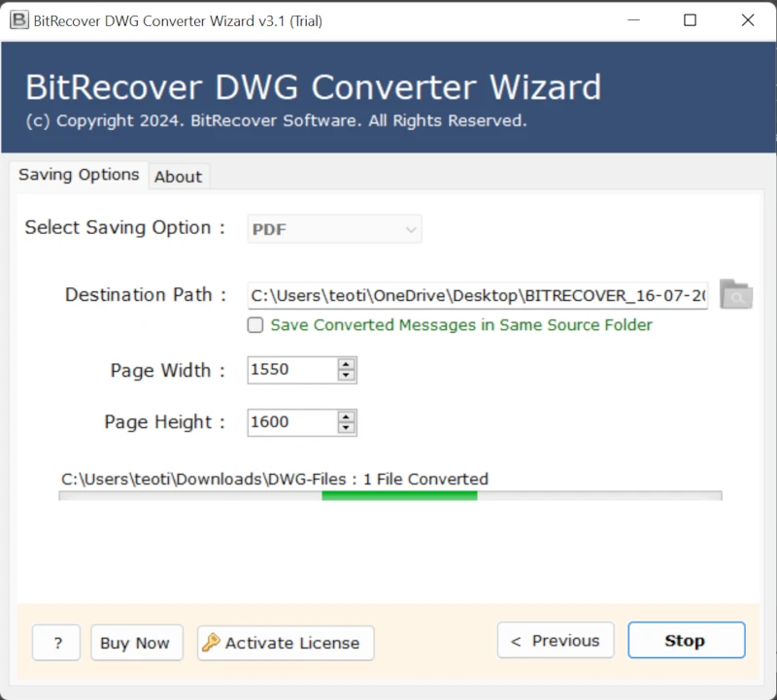Focus the Page Width value field
The height and width of the screenshot is (700, 777).
(x=292, y=370)
